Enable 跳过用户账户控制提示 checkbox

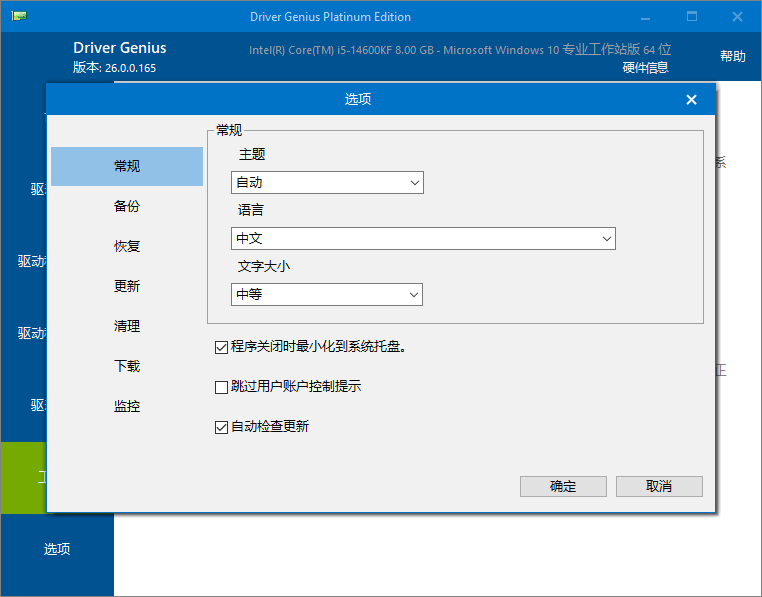pyautogui.click(x=221, y=387)
